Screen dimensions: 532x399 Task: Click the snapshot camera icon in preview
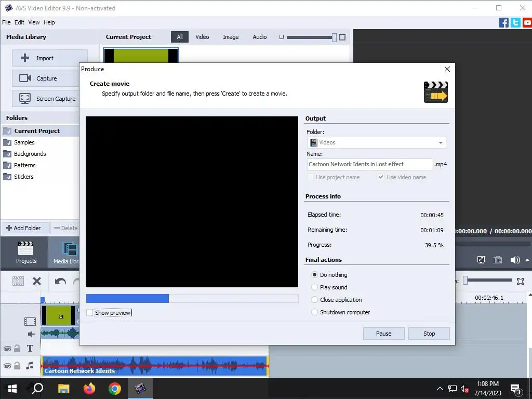[x=497, y=260]
